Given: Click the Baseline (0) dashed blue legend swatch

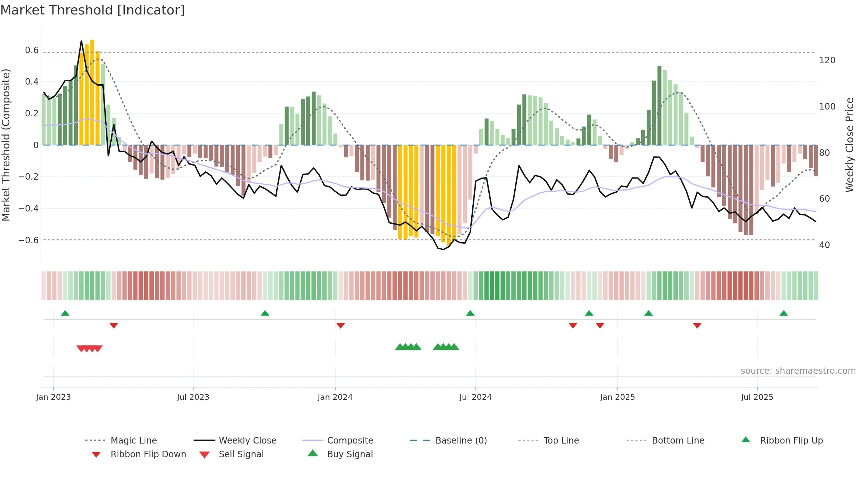Looking at the screenshot, I should pyautogui.click(x=420, y=440).
